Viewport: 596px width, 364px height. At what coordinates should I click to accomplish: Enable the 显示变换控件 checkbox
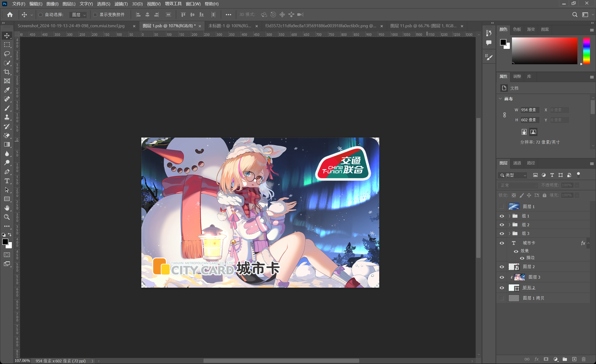coord(95,15)
